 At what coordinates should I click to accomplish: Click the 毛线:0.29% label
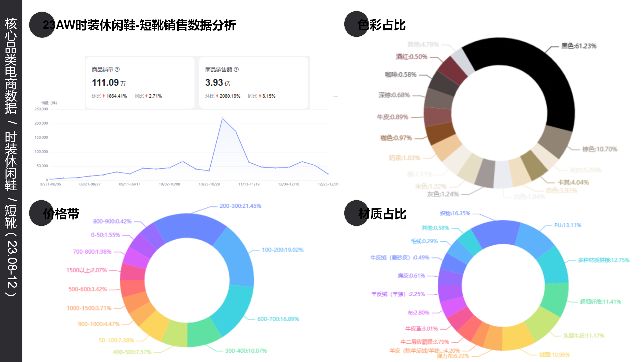424,241
